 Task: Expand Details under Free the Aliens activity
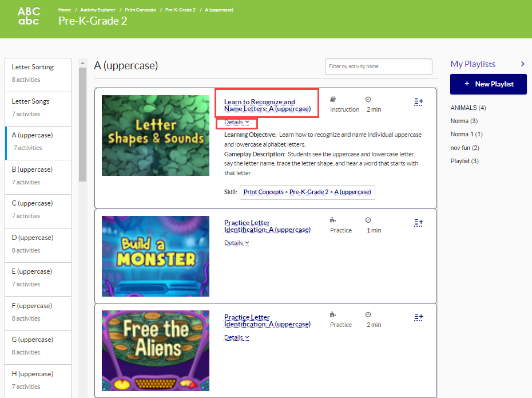pos(236,337)
